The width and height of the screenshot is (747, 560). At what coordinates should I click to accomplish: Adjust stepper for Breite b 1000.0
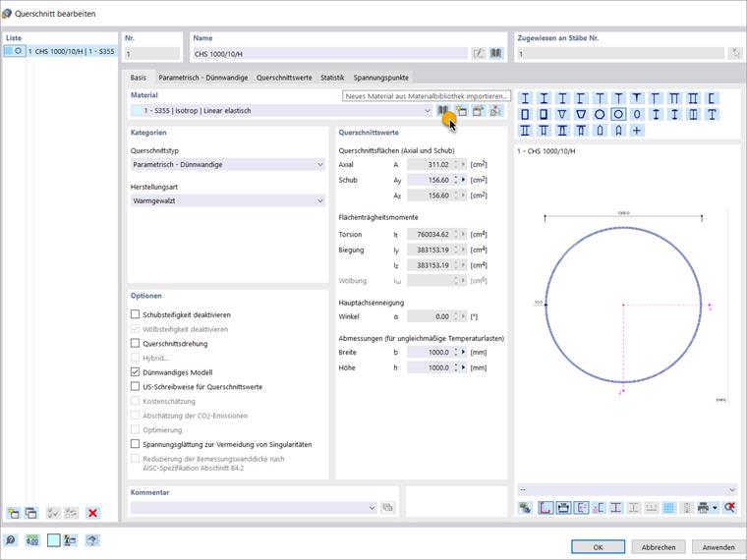(456, 353)
